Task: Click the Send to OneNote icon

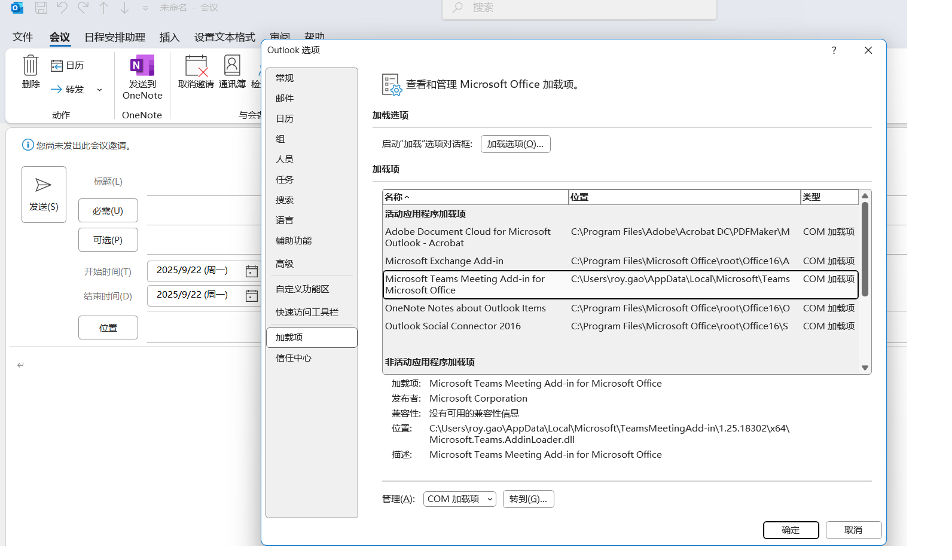Action: 142,66
